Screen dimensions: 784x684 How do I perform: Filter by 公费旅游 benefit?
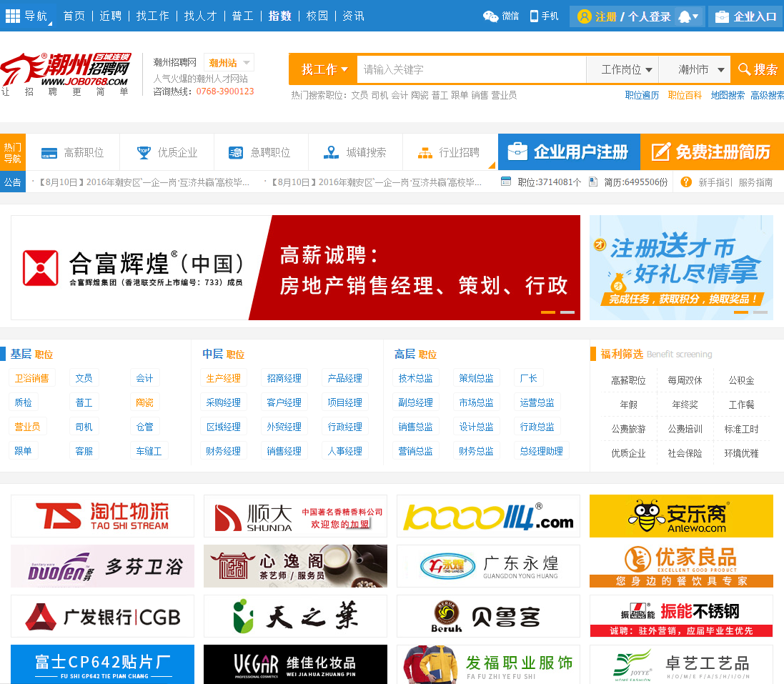coord(628,429)
